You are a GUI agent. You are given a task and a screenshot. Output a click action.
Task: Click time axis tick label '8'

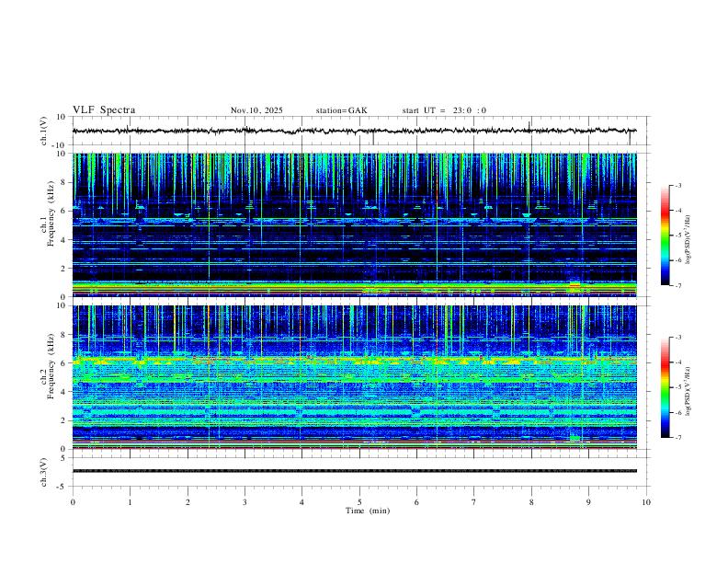pos(531,502)
